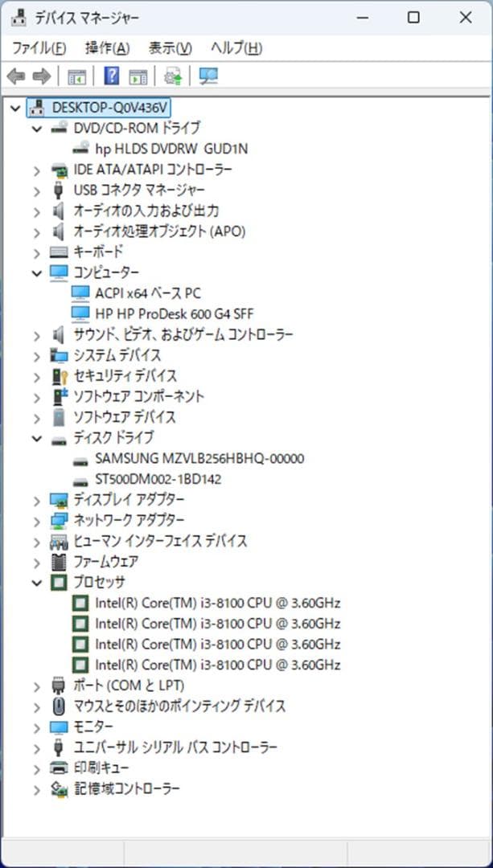
Task: Close the Device Manager window
Action: tap(466, 18)
